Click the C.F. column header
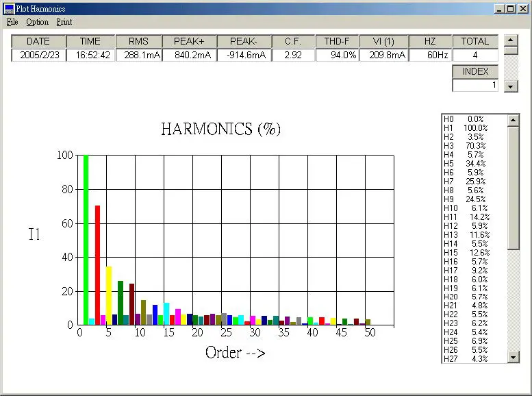Screen dimensions: 532x396 tap(293, 41)
